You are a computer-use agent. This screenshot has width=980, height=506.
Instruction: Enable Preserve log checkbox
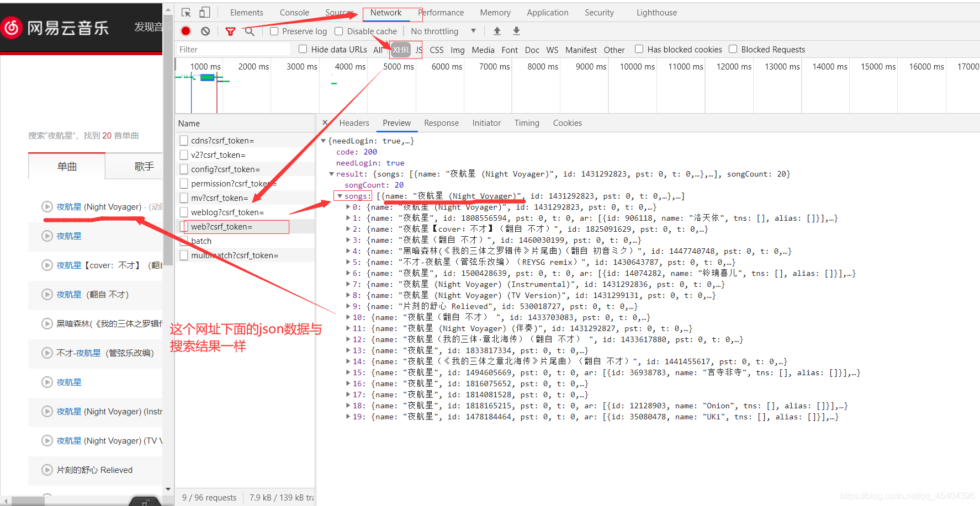(x=274, y=31)
